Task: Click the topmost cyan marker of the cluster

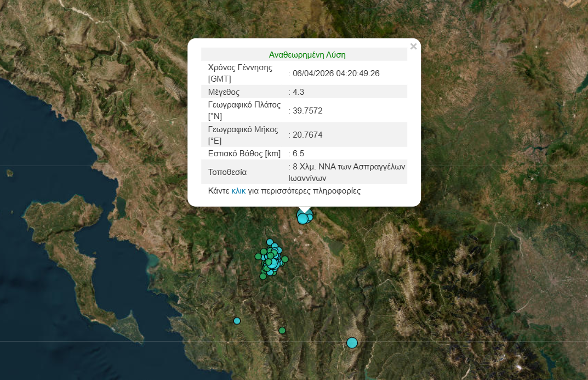Action: click(x=270, y=242)
